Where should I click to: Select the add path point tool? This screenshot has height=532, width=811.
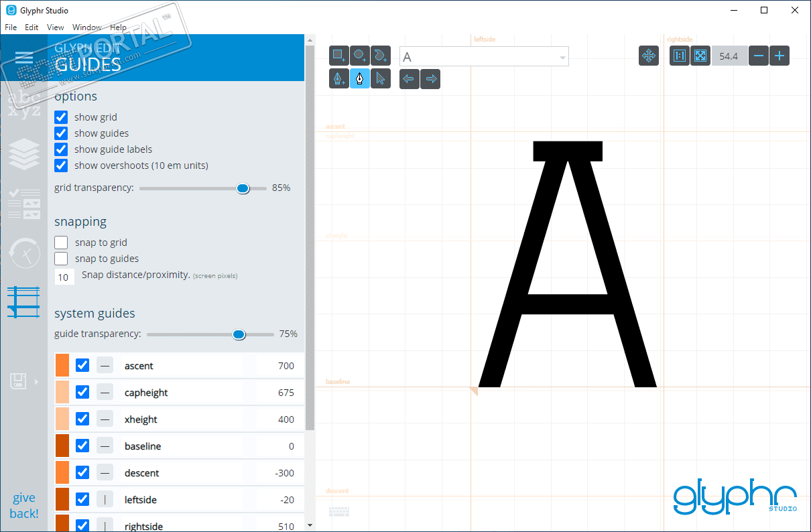click(x=340, y=79)
